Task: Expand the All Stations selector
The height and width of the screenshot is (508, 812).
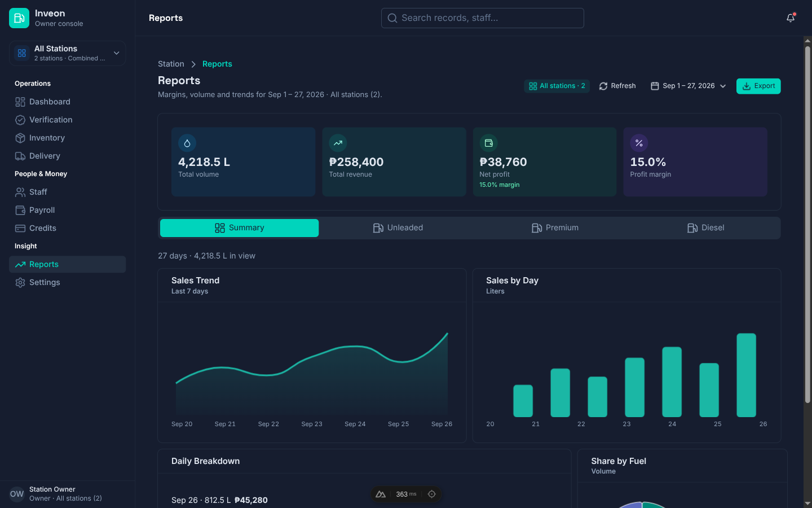Action: pos(67,53)
